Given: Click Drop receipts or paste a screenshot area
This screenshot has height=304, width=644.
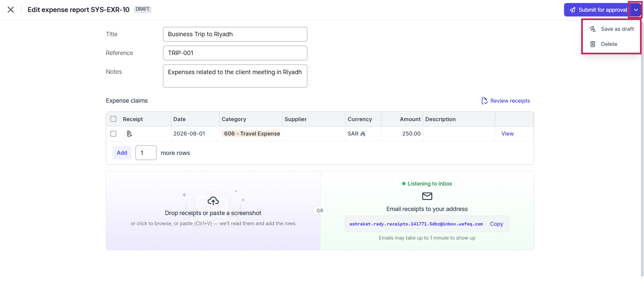Looking at the screenshot, I should point(213,211).
